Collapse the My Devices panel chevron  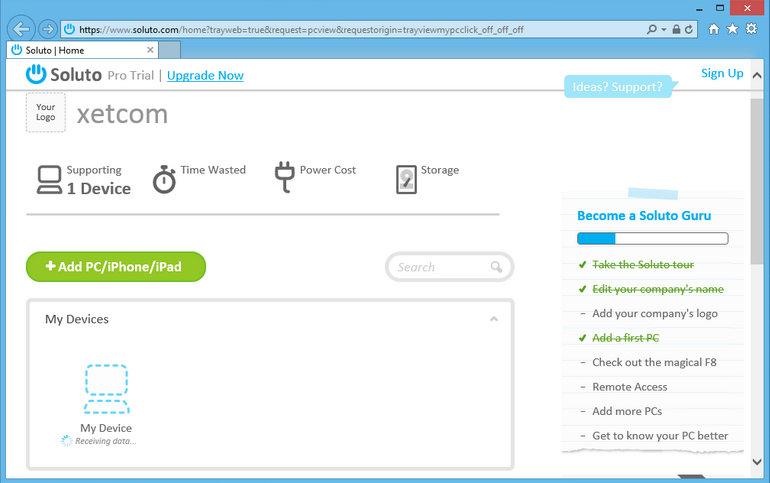coord(494,319)
